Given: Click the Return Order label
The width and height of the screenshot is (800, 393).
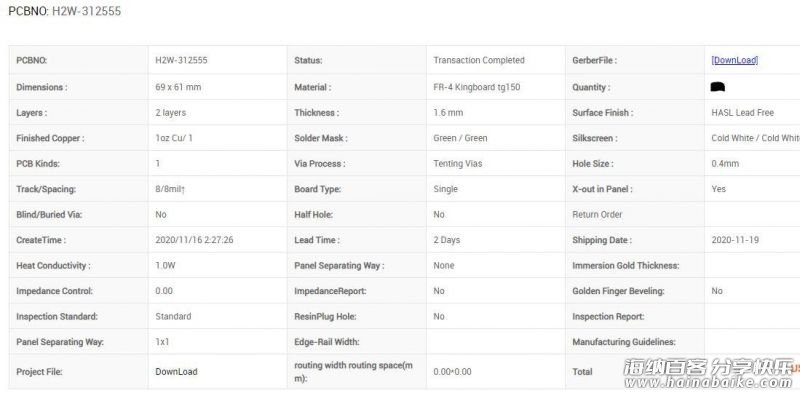Looking at the screenshot, I should (597, 214).
